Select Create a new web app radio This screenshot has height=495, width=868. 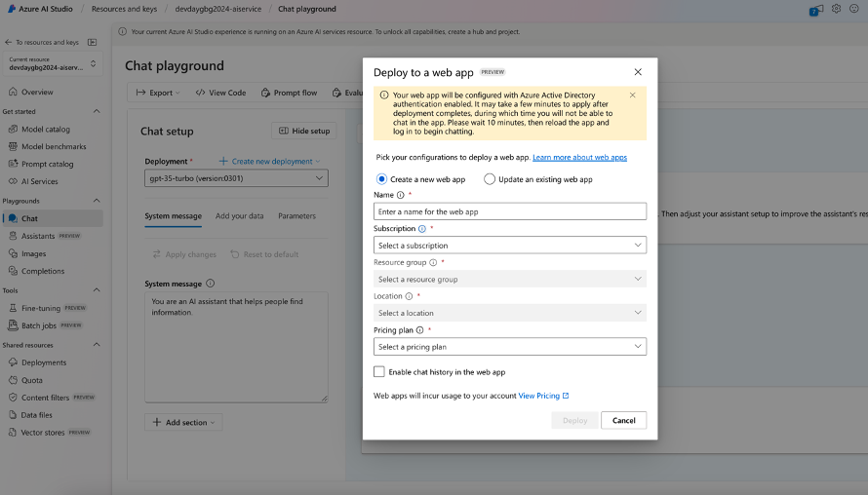[x=381, y=179]
